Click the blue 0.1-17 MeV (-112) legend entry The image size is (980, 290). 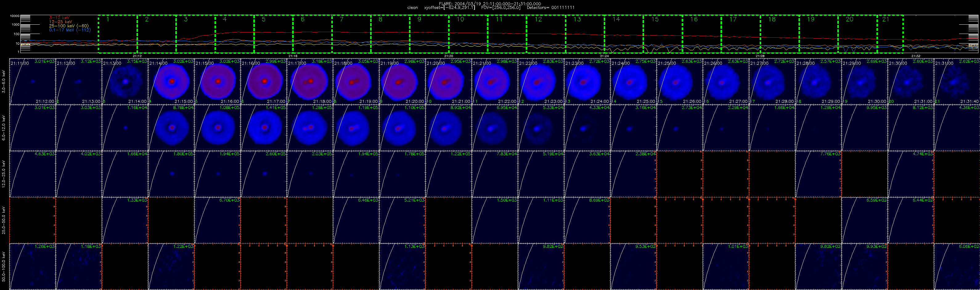click(70, 30)
